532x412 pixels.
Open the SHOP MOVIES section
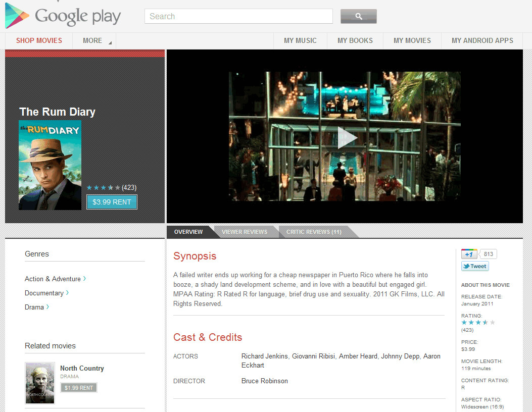click(x=39, y=41)
